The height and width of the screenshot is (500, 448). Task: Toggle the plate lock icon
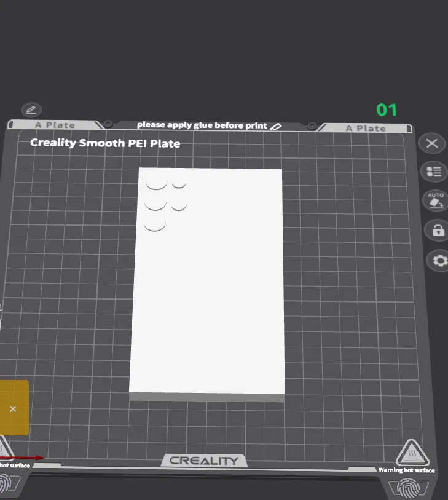[x=438, y=230]
